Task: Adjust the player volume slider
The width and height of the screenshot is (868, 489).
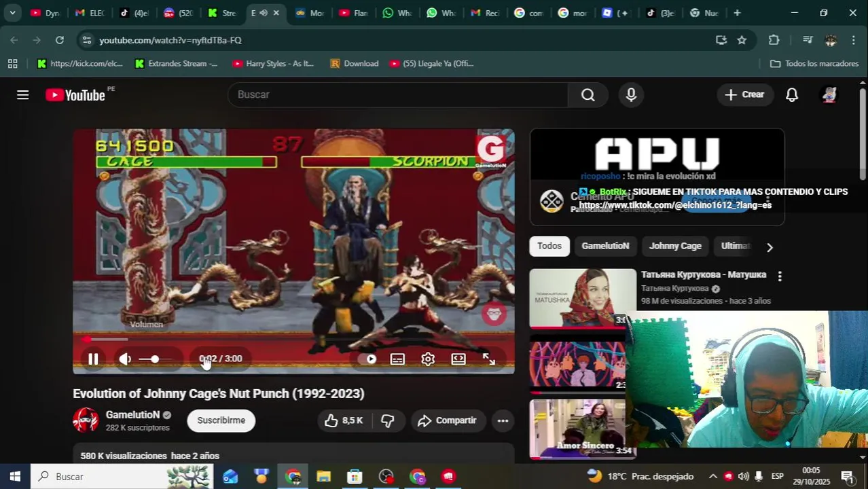Action: 155,359
